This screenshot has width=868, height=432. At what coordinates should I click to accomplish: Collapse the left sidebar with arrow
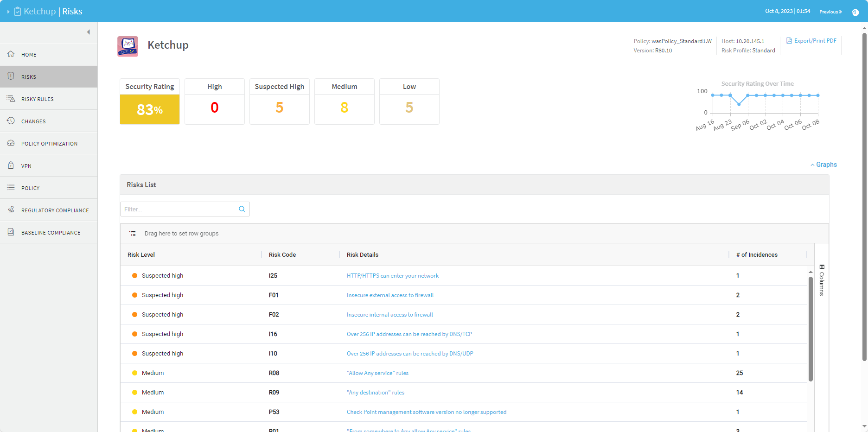(x=88, y=32)
